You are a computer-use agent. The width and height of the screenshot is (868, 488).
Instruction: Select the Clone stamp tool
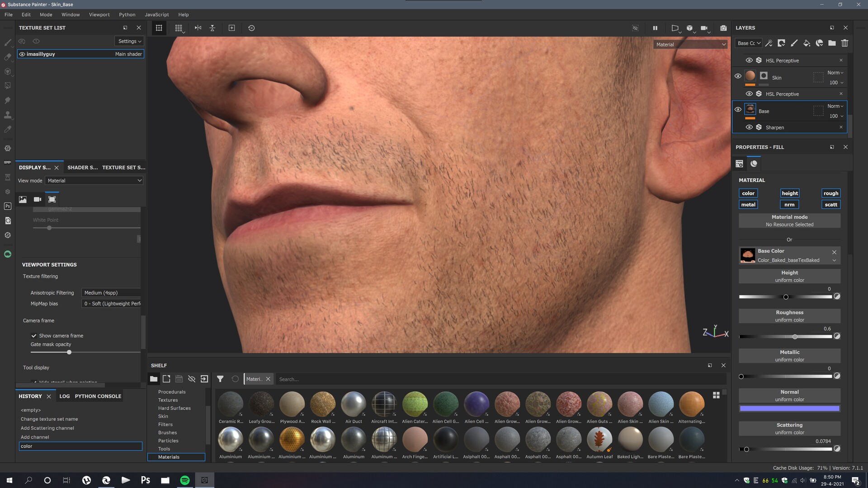point(8,115)
